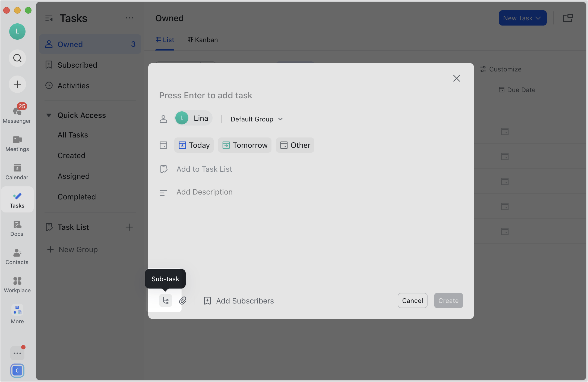Viewport: 588px width, 382px height.
Task: Switch to the Kanban view tab
Action: pos(202,40)
